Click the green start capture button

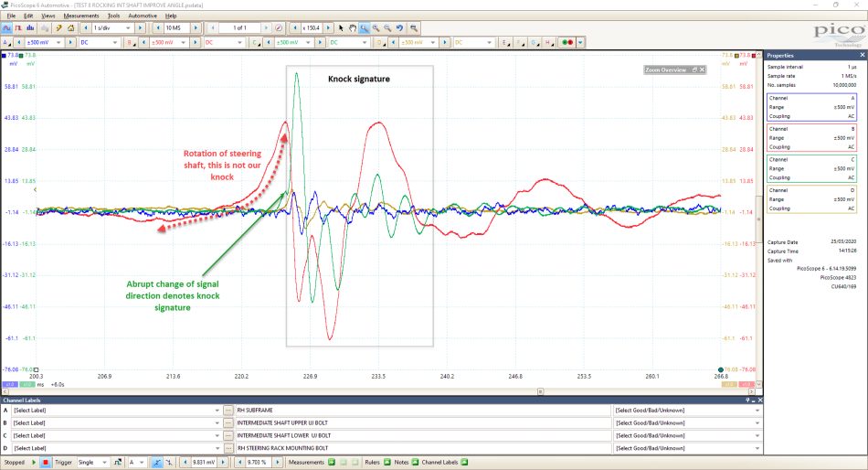(34, 463)
